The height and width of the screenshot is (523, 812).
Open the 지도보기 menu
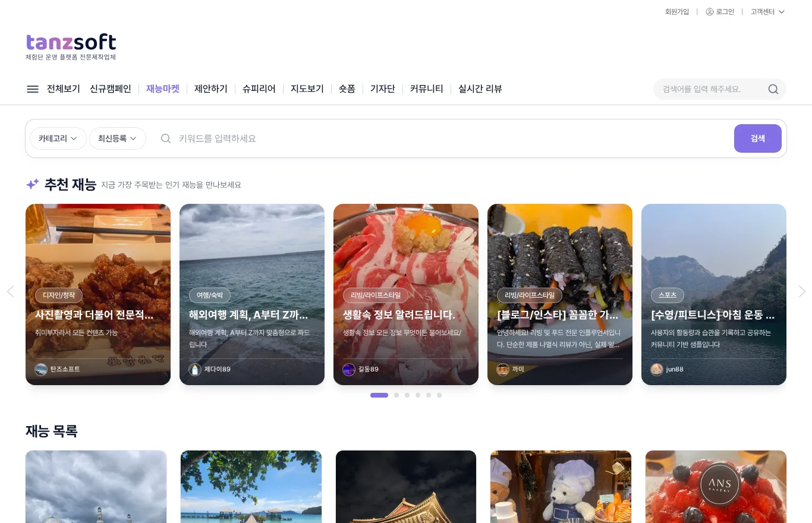pyautogui.click(x=307, y=89)
